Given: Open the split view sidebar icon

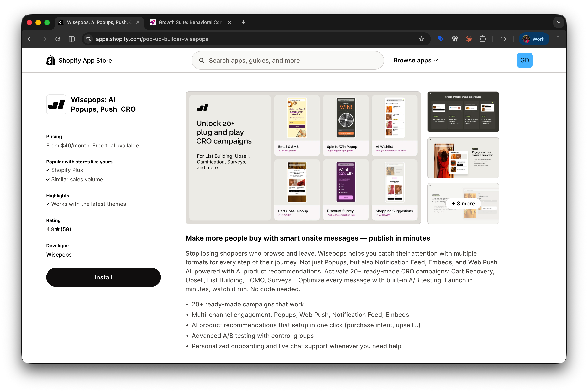Looking at the screenshot, I should point(72,39).
